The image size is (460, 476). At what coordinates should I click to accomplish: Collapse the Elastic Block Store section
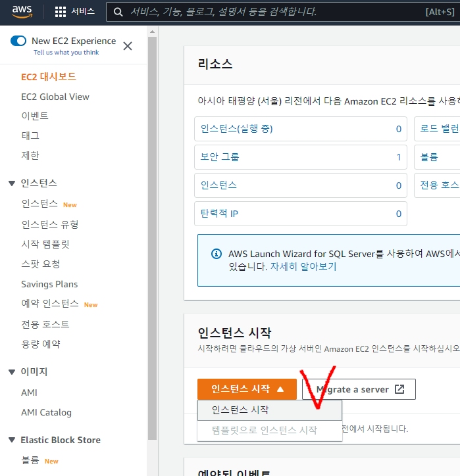12,440
